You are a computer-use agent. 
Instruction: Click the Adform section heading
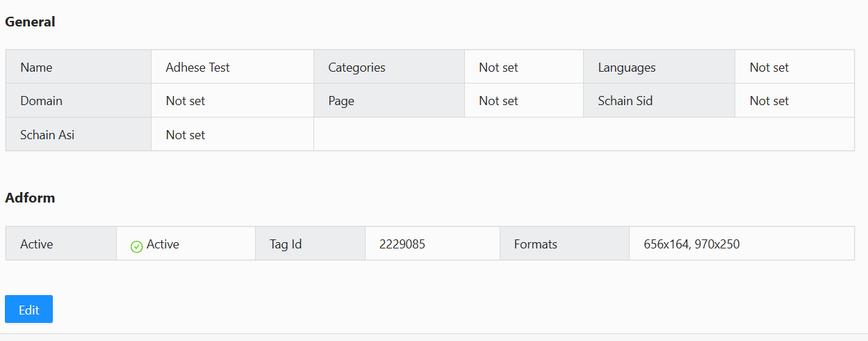pyautogui.click(x=30, y=198)
